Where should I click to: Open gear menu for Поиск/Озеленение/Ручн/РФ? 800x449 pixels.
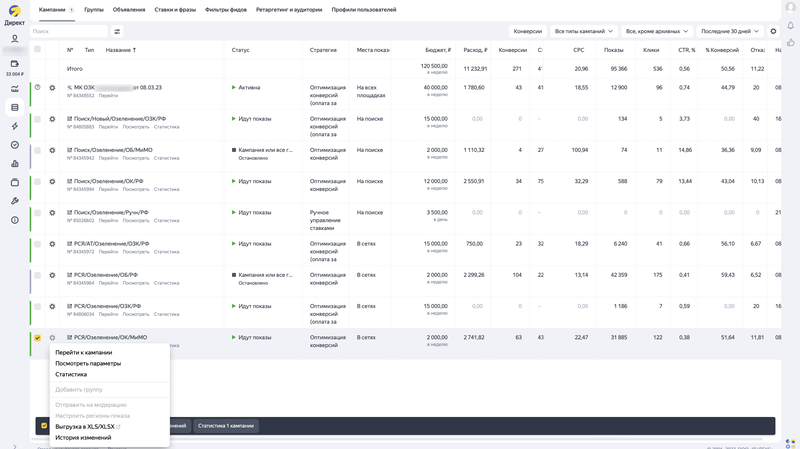click(52, 213)
